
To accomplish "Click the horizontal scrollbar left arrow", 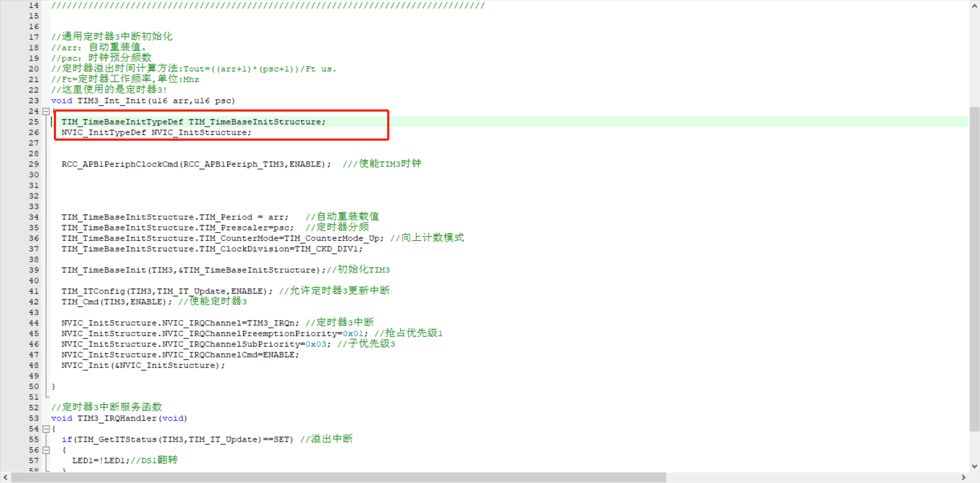I will coord(5,477).
